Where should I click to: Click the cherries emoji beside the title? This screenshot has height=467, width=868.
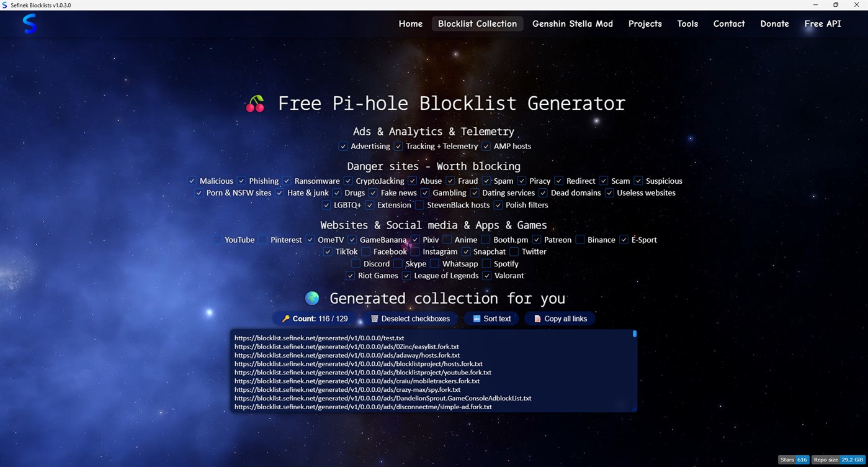pos(254,103)
